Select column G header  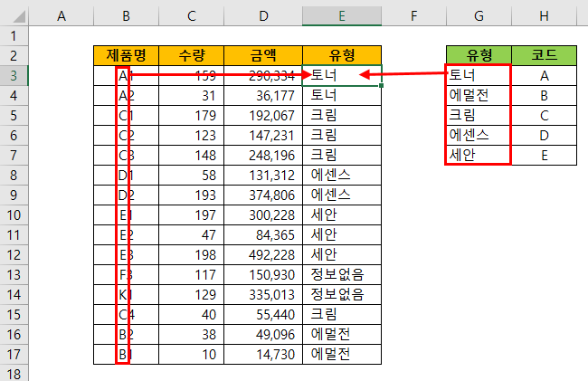[x=479, y=16]
